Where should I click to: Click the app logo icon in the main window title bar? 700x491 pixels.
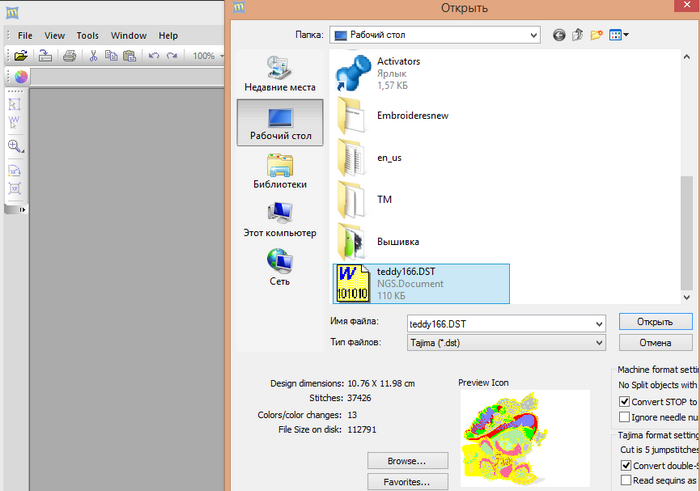pos(12,12)
